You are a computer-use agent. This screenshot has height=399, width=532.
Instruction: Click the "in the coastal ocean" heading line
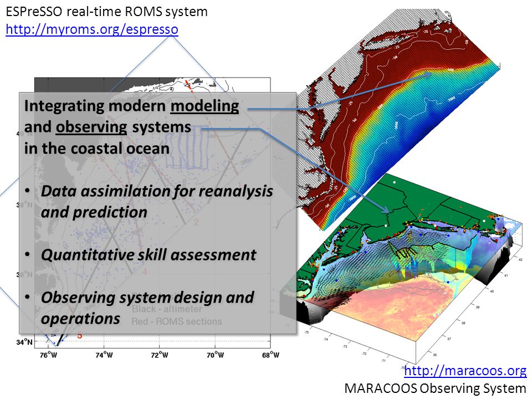[x=96, y=149]
